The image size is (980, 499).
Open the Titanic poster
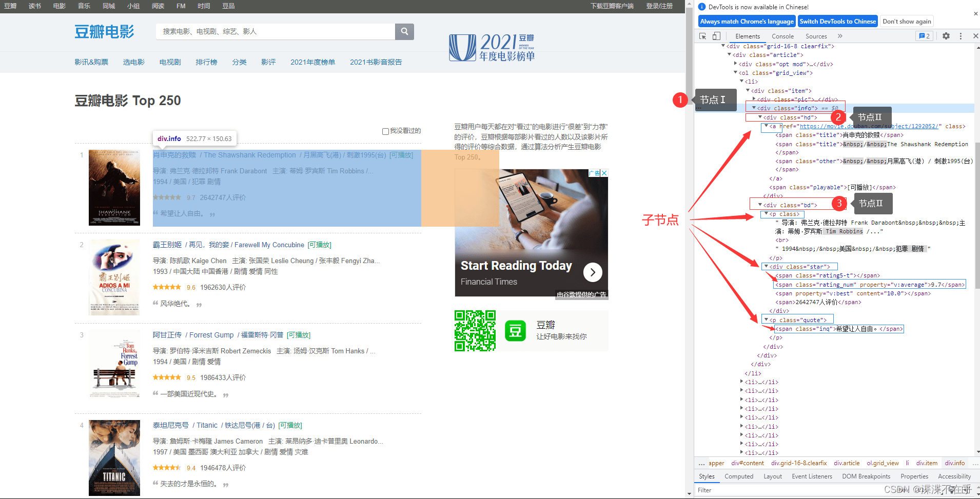click(x=114, y=458)
